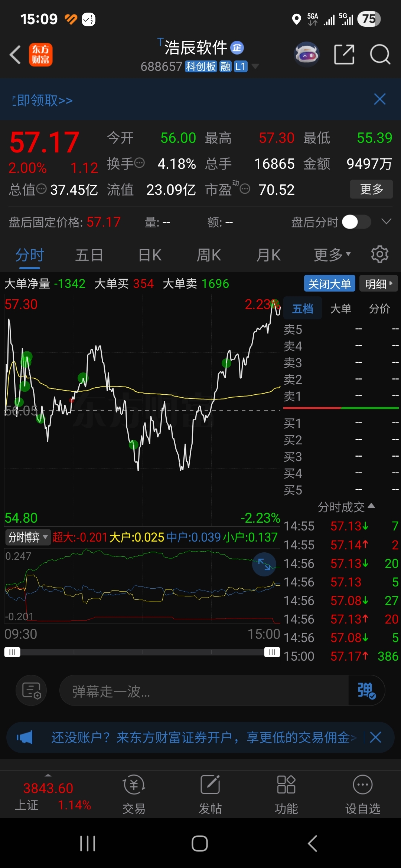Toggle the 弹 danmaku button
Screen dimensions: 401x868
366,690
